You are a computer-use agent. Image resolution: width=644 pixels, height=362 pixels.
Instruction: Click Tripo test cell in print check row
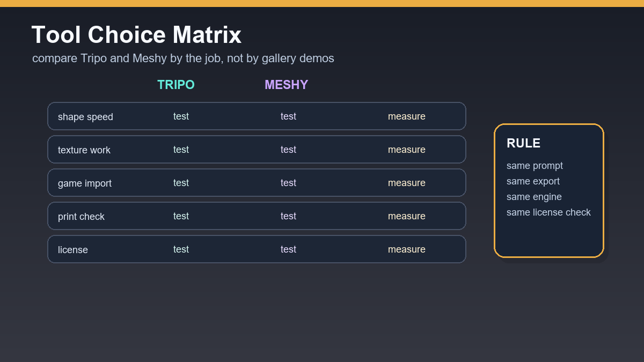(x=181, y=216)
